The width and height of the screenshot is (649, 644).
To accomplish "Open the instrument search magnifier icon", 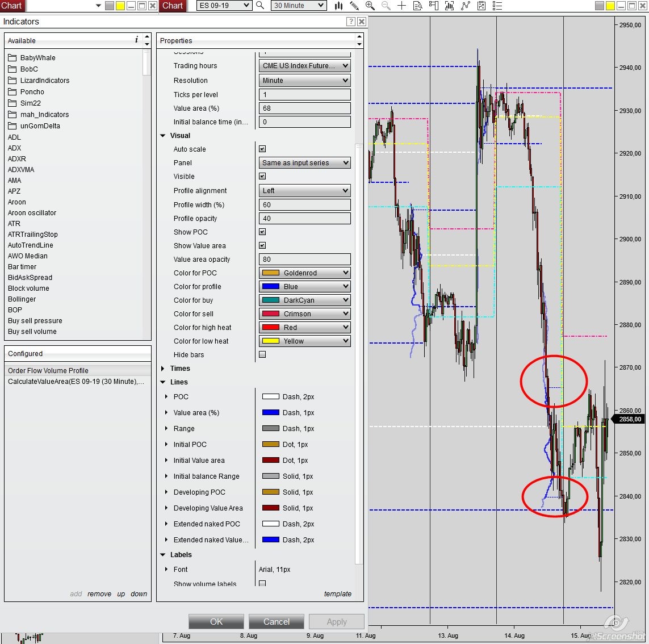I will (x=260, y=5).
